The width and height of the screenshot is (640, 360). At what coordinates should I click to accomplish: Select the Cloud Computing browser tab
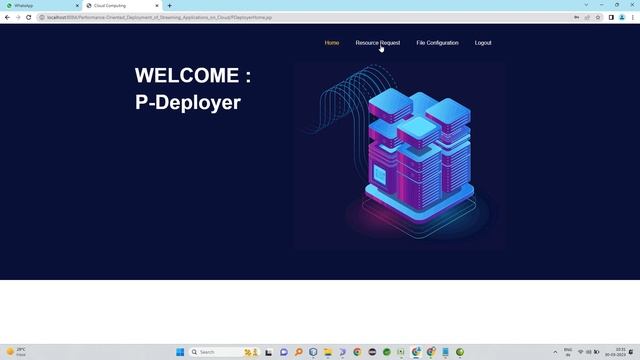pyautogui.click(x=118, y=6)
